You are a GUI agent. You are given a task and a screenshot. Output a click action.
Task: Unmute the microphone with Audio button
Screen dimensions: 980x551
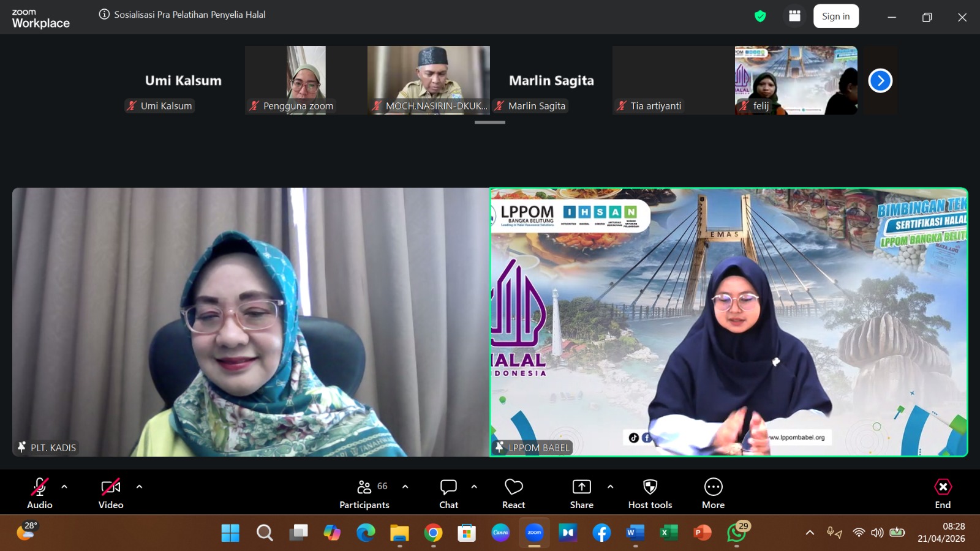click(x=40, y=493)
